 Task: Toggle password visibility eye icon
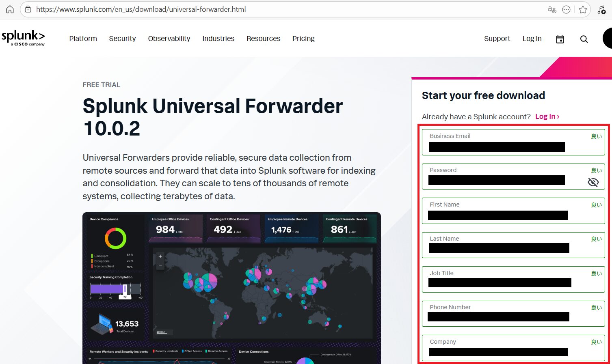click(593, 182)
